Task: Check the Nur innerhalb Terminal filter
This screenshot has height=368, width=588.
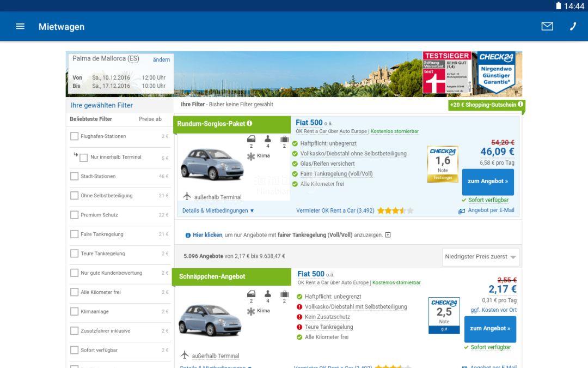Action: click(x=84, y=158)
